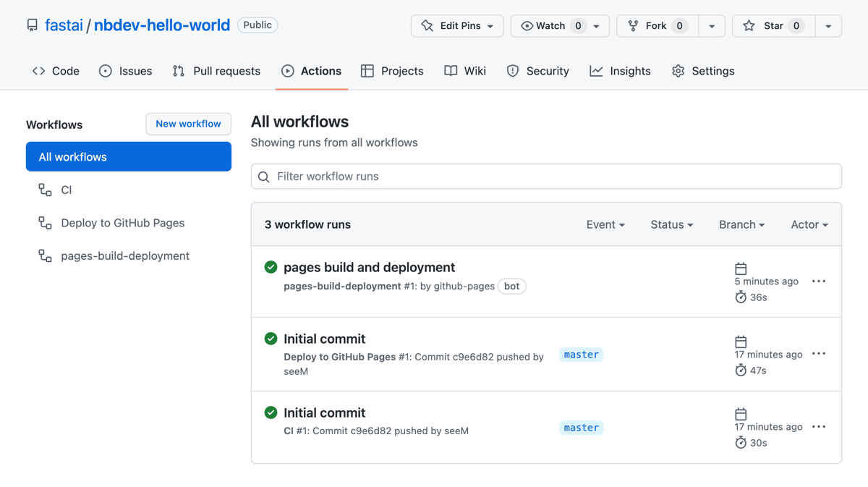Select Deploy to GitHub Pages workflow
The image size is (868, 487).
pos(122,223)
